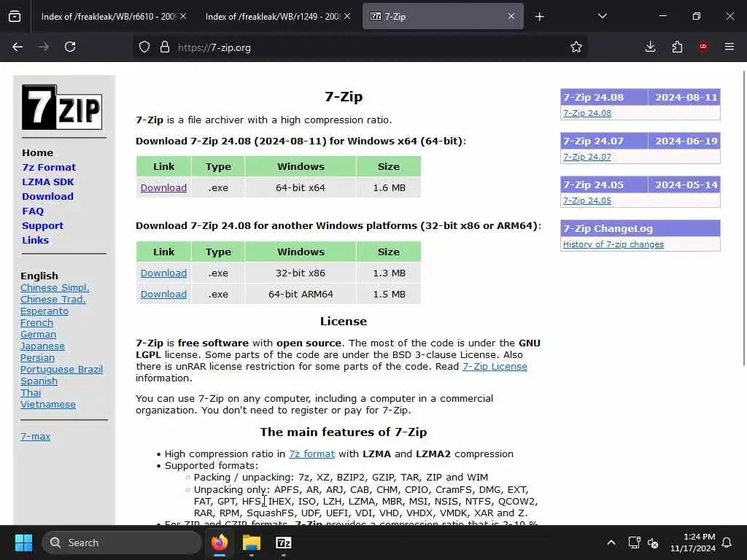Download the 64-bit ARM64 .exe installer
Image resolution: width=747 pixels, height=560 pixels.
(x=163, y=294)
